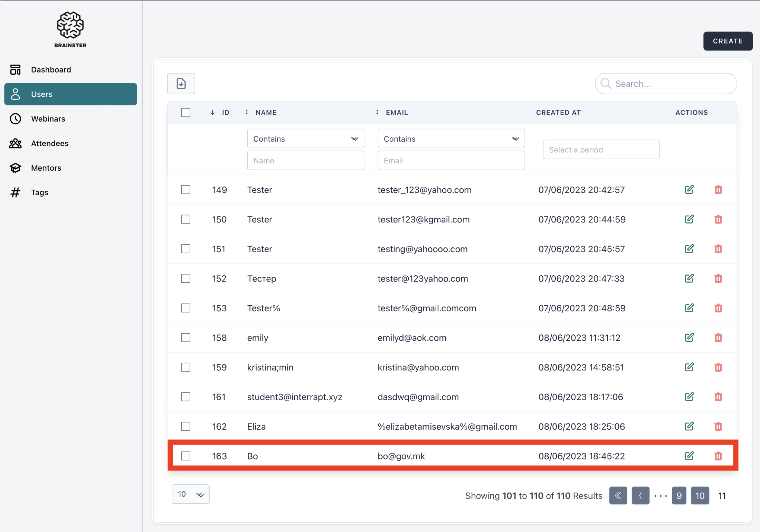The image size is (760, 532).
Task: Go to first page double-chevron icon
Action: click(618, 496)
